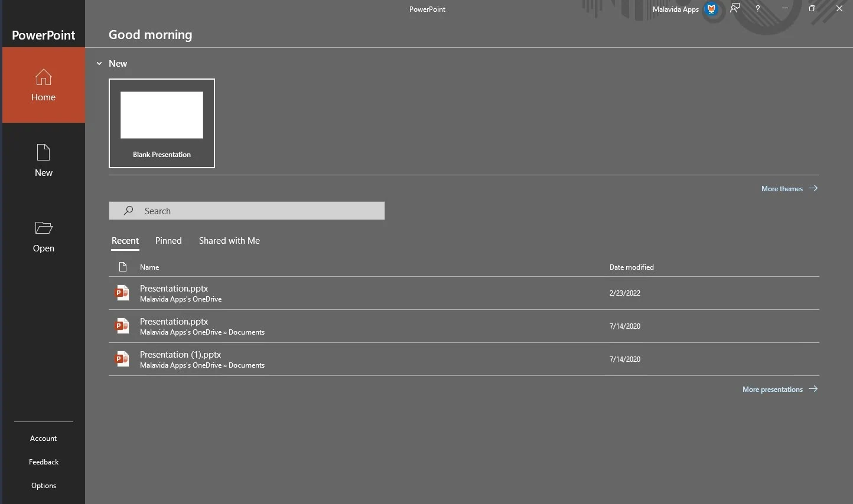Open the Feedback page

(x=44, y=462)
